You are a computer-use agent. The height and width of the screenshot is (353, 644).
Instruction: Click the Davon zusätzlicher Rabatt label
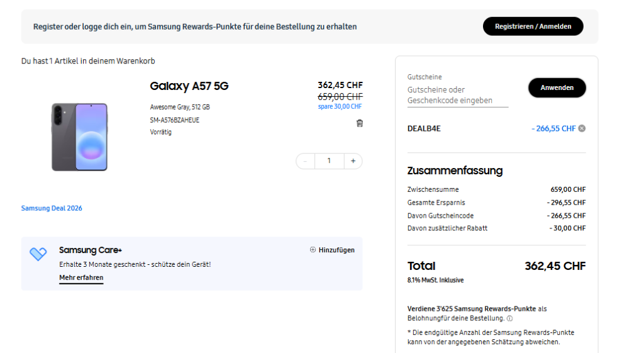point(447,228)
